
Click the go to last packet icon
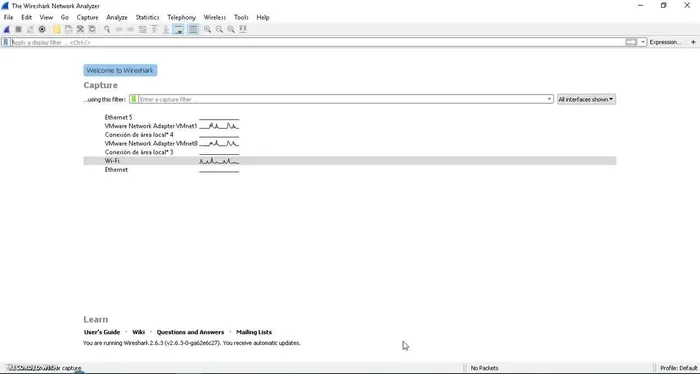click(x=166, y=29)
